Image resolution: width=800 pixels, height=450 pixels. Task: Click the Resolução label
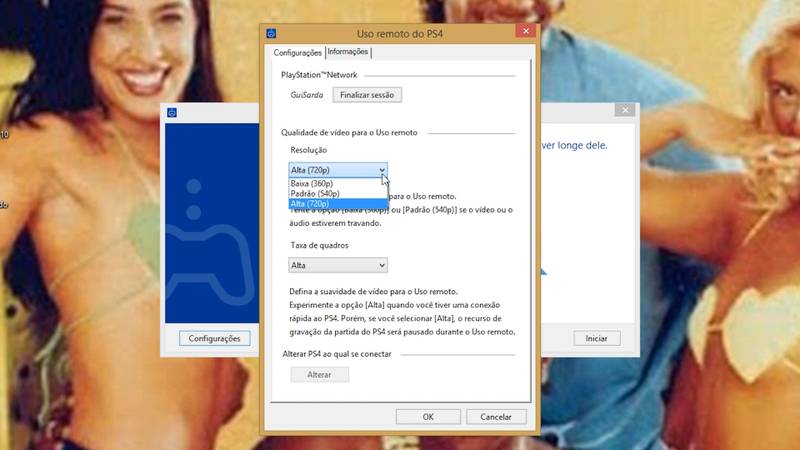[309, 150]
